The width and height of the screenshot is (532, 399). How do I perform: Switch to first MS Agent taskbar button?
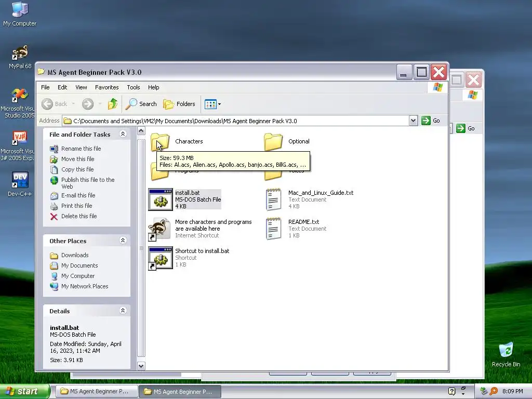[x=96, y=392]
